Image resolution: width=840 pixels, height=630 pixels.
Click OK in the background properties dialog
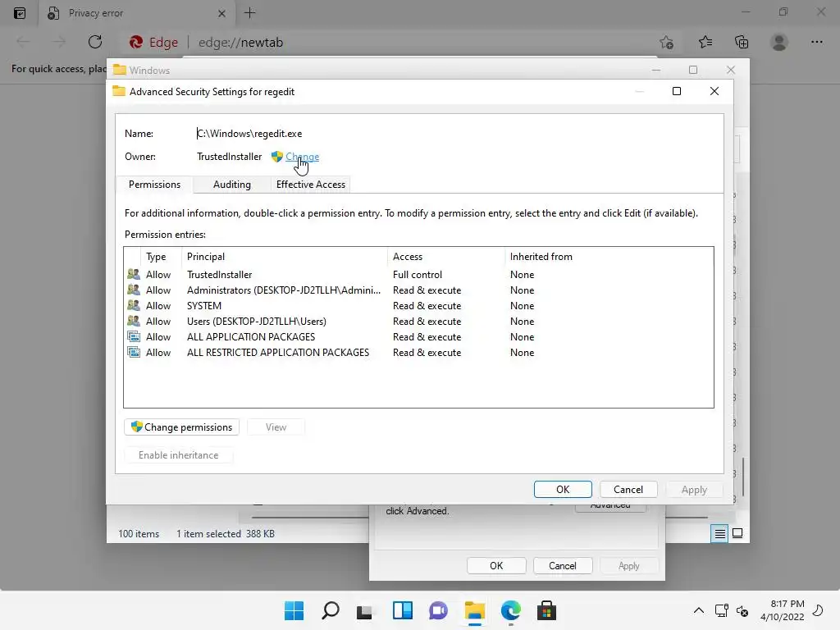[x=496, y=566]
